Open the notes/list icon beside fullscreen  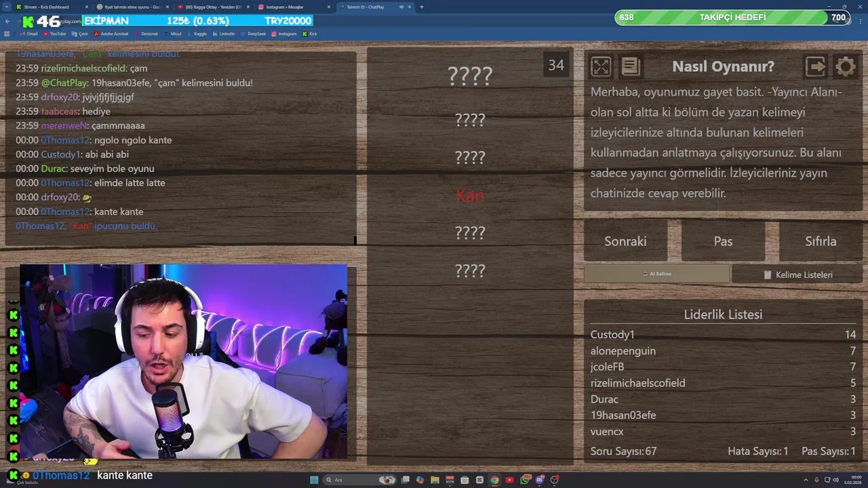(x=631, y=66)
